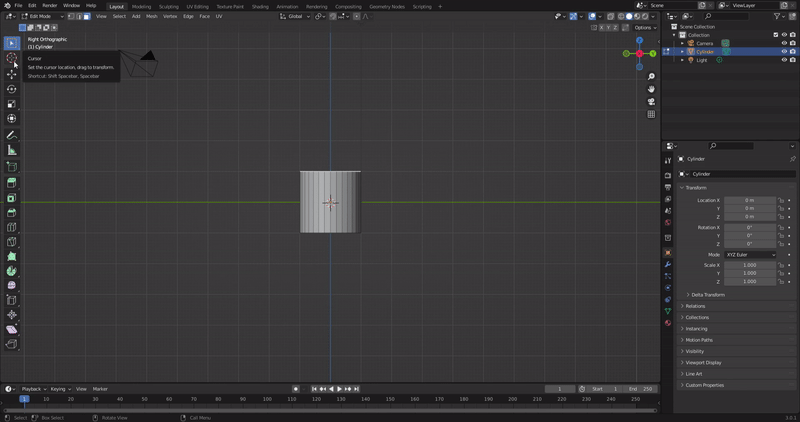Enable vertex select mode in header
800x422 pixels.
click(71, 16)
